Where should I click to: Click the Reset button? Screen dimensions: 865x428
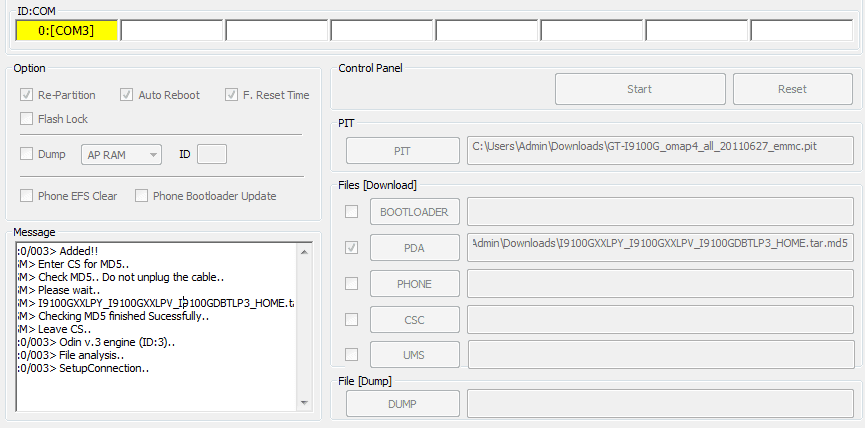point(793,89)
